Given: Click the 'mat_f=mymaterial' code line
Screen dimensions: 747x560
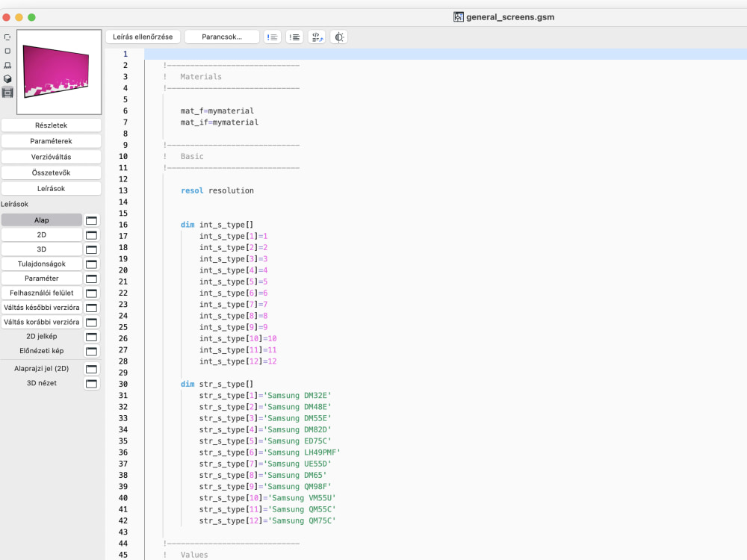Looking at the screenshot, I should pos(217,111).
